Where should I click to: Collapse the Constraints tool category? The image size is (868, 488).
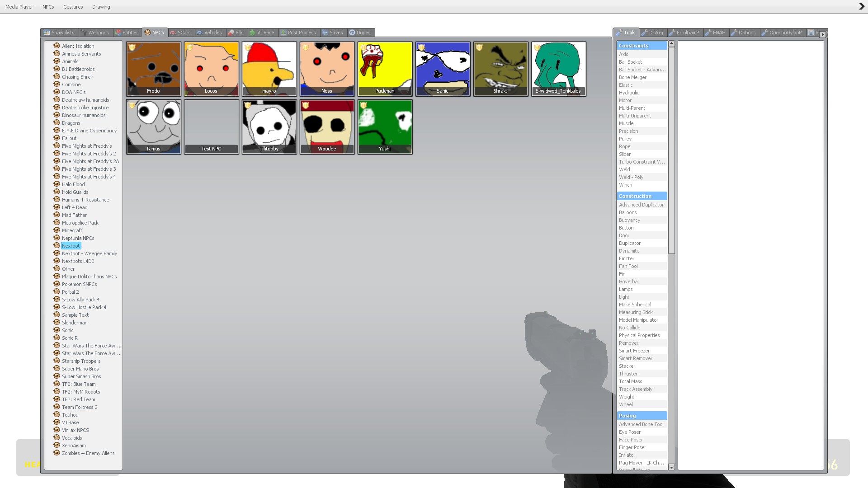[x=642, y=46]
